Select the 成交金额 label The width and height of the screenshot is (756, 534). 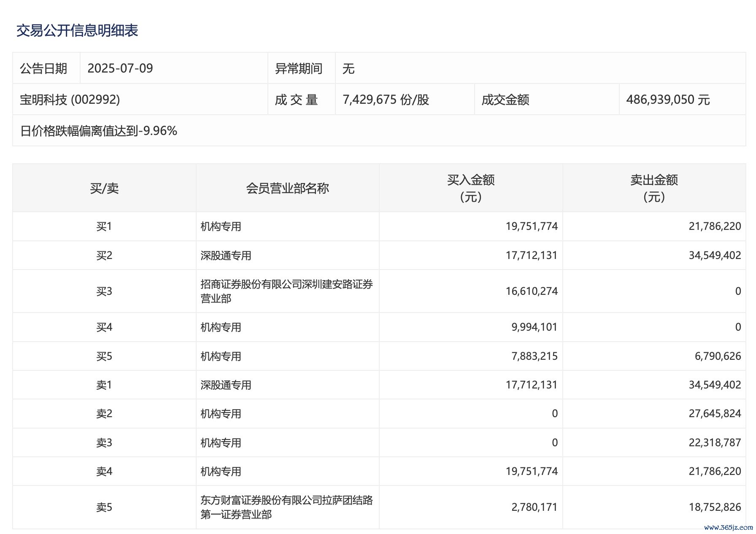pos(505,100)
